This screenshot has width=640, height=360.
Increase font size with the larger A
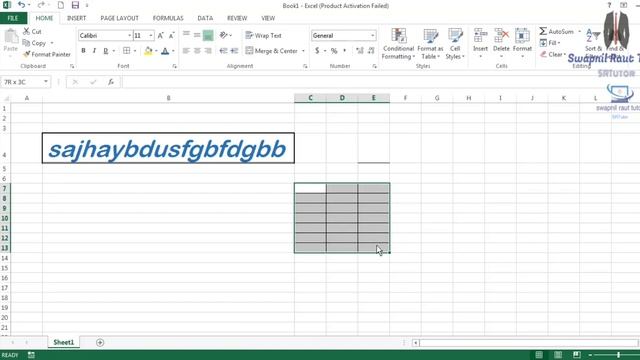160,36
